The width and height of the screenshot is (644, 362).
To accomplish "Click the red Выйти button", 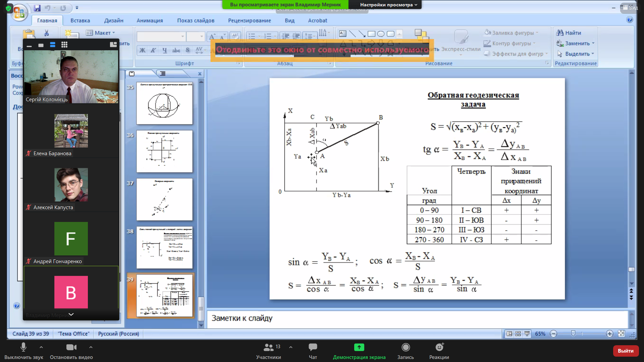I will [x=626, y=351].
